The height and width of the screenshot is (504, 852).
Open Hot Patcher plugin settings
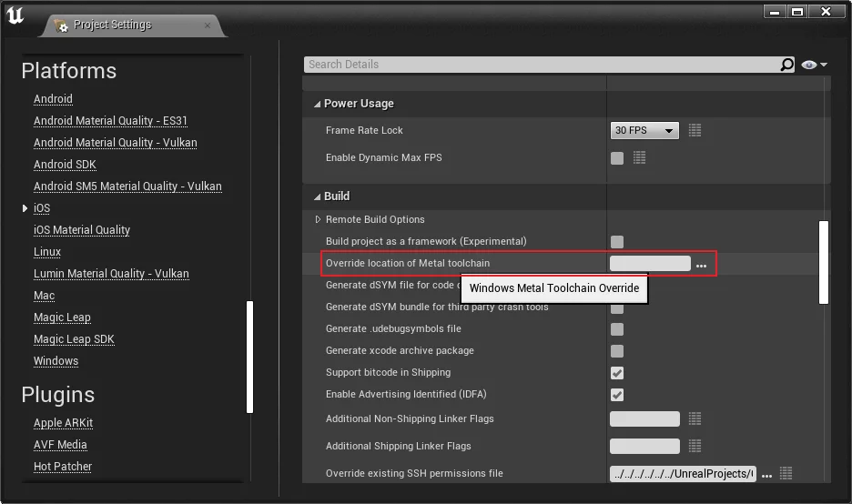coord(63,466)
